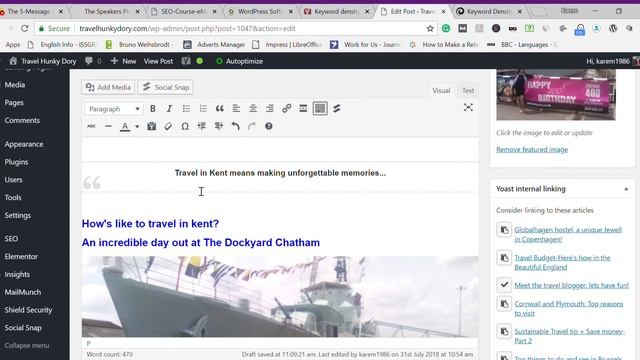The image size is (640, 360).
Task: Open SEO in the admin sidebar
Action: point(11,239)
